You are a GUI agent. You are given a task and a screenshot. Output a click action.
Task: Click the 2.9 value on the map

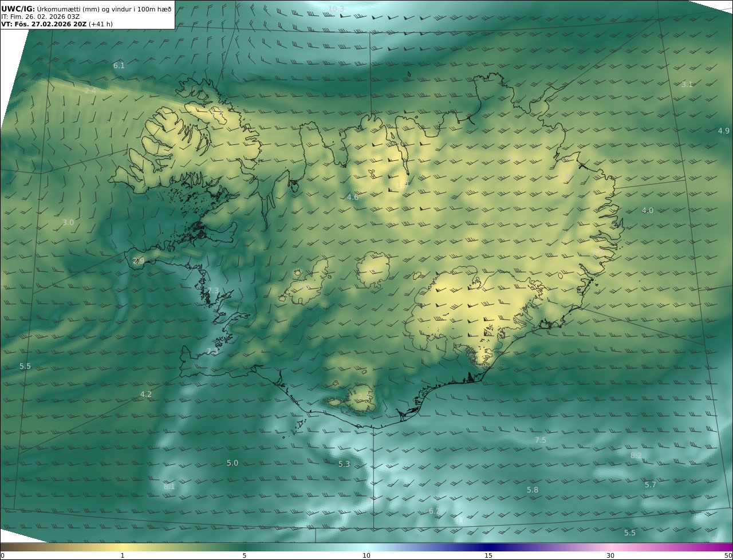[139, 261]
